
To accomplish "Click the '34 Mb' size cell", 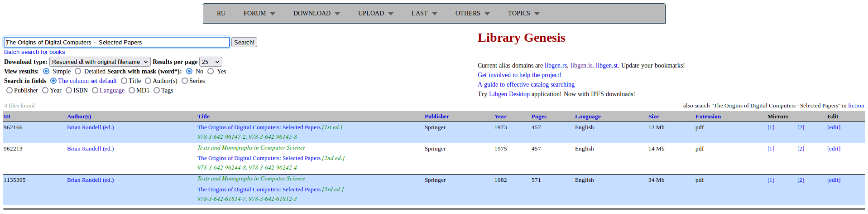I will [x=656, y=180].
